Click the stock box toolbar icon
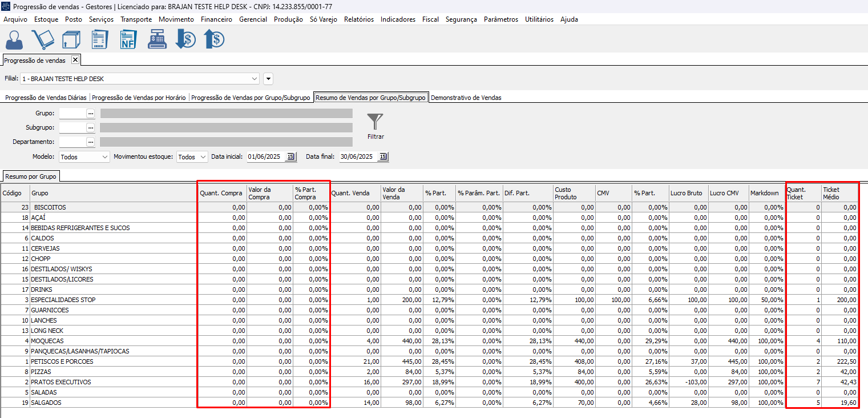The width and height of the screenshot is (868, 418). pyautogui.click(x=71, y=39)
